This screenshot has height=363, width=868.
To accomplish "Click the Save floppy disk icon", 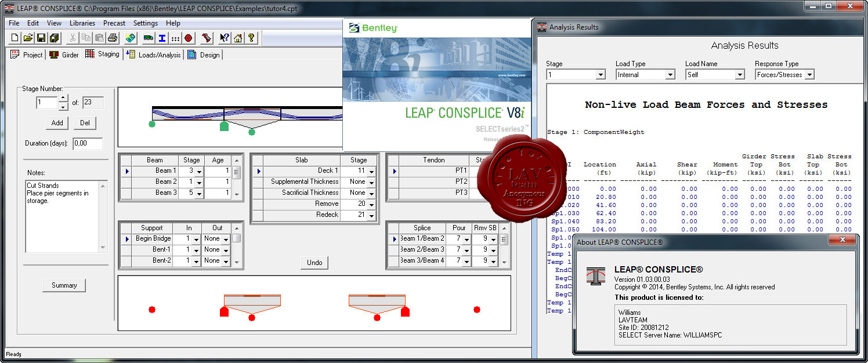I will pyautogui.click(x=41, y=38).
